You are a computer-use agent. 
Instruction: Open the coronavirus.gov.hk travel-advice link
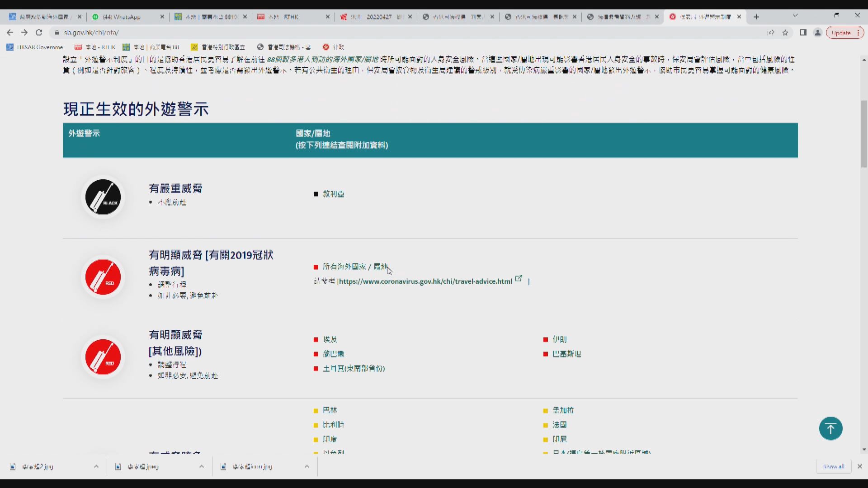click(425, 281)
